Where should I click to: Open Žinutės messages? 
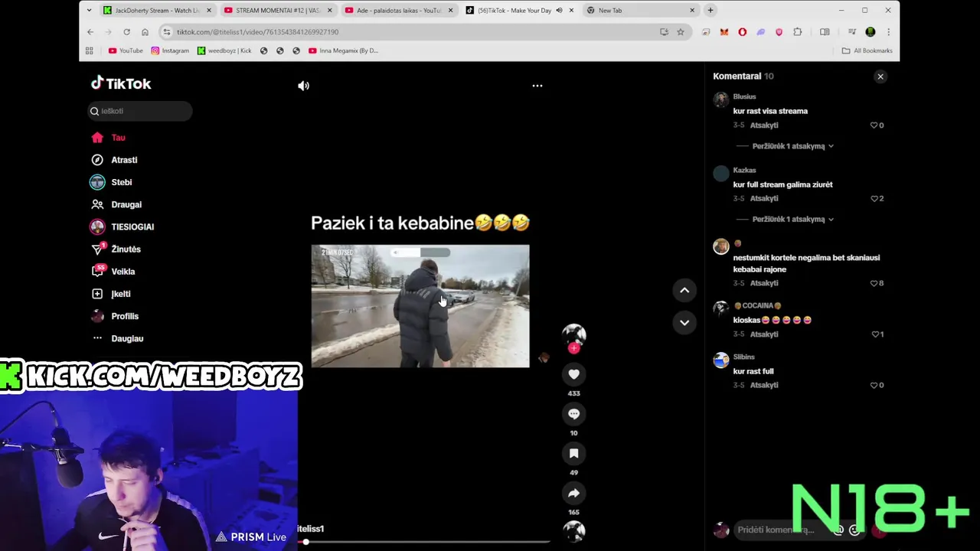click(x=126, y=249)
